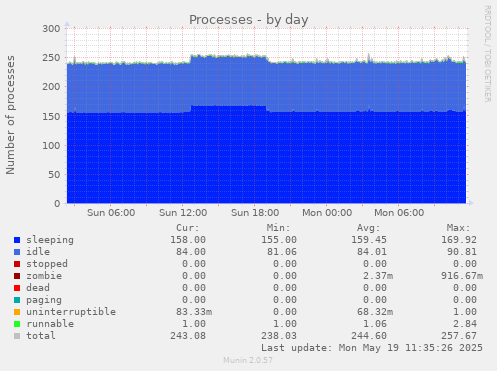Click total current value 243.08
This screenshot has width=497, height=371.
click(188, 336)
